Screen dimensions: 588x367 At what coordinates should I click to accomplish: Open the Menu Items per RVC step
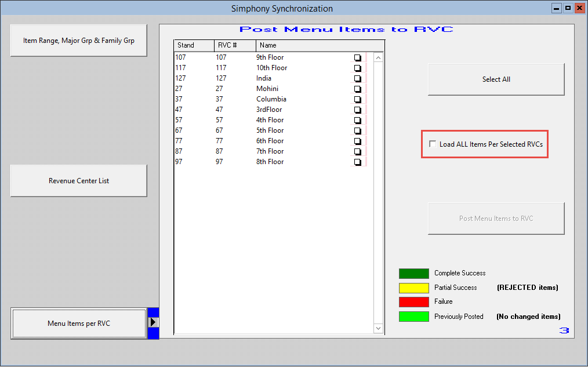coord(79,323)
